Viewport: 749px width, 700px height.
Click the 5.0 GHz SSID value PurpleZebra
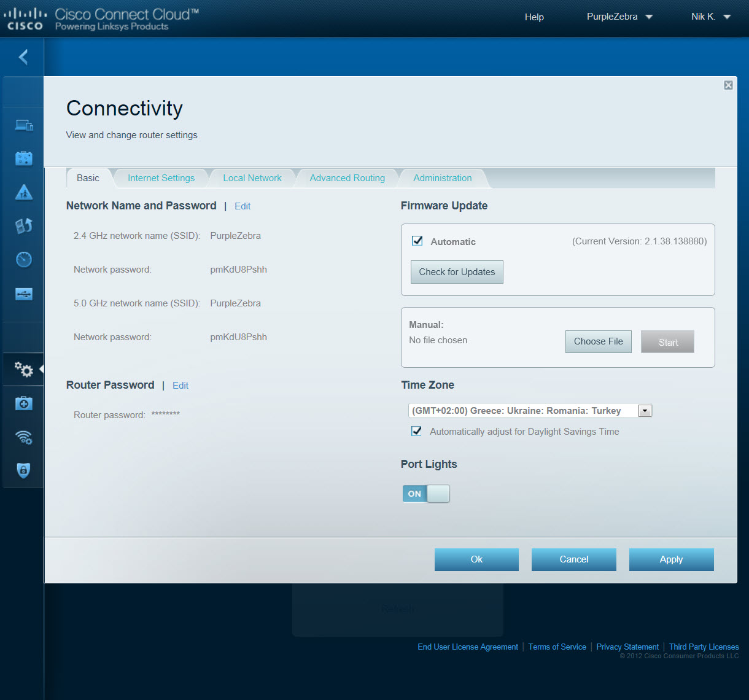pyautogui.click(x=235, y=303)
